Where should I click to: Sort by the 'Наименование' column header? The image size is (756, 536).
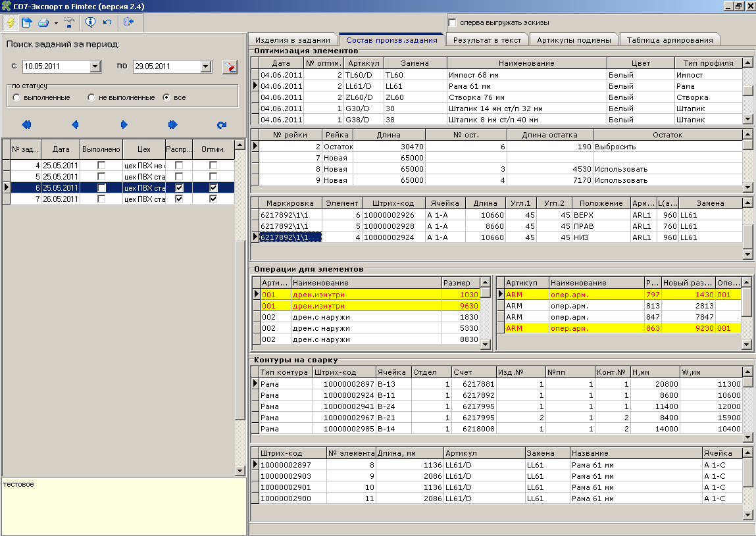[526, 63]
